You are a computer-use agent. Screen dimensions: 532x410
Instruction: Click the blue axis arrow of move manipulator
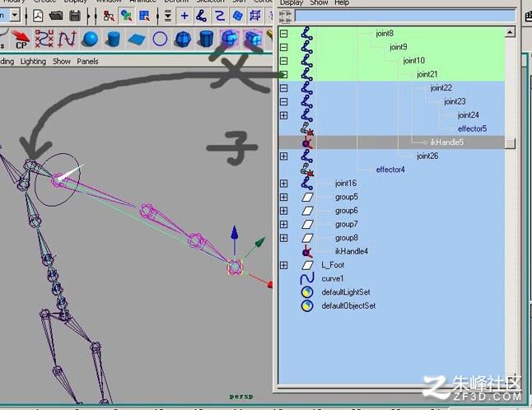[x=234, y=233]
